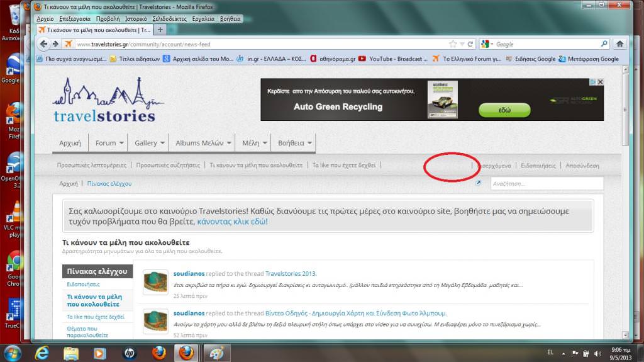
Task: Select the Travelstories browser tab
Action: coord(95,30)
